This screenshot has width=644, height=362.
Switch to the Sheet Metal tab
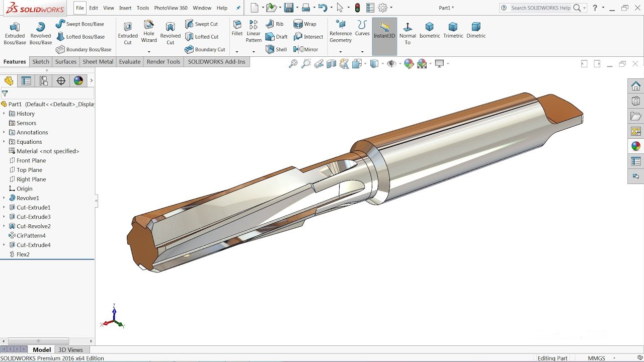tap(98, 62)
